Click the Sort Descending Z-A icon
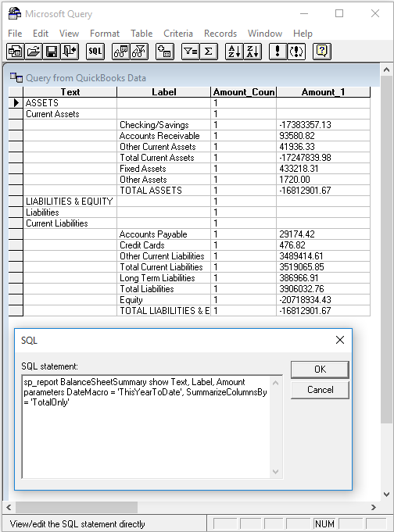Screen dimensions: 394x532 pos(253,52)
